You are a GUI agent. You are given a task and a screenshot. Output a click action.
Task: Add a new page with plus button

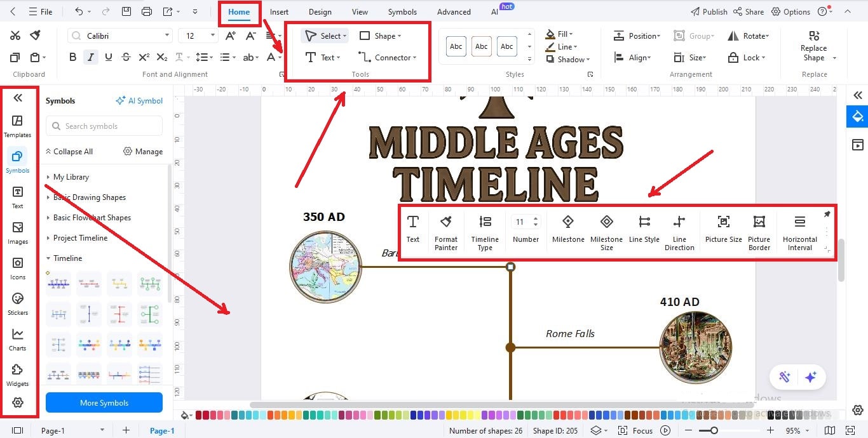[126, 430]
